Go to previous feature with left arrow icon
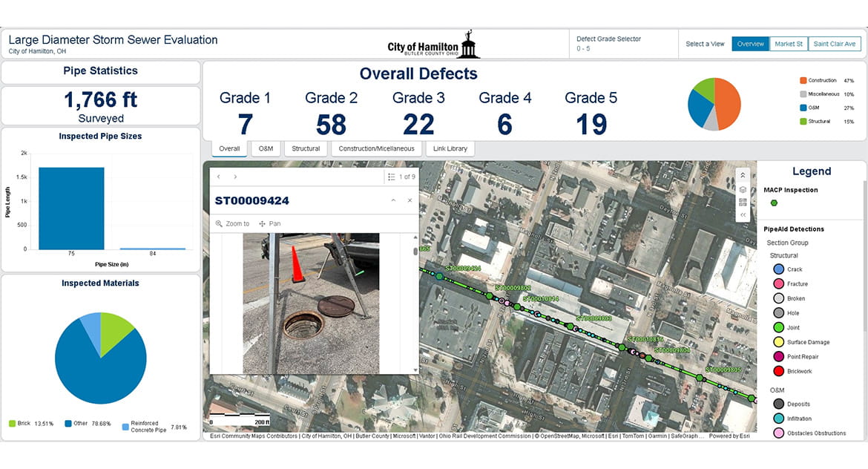868x469 pixels. [x=218, y=177]
